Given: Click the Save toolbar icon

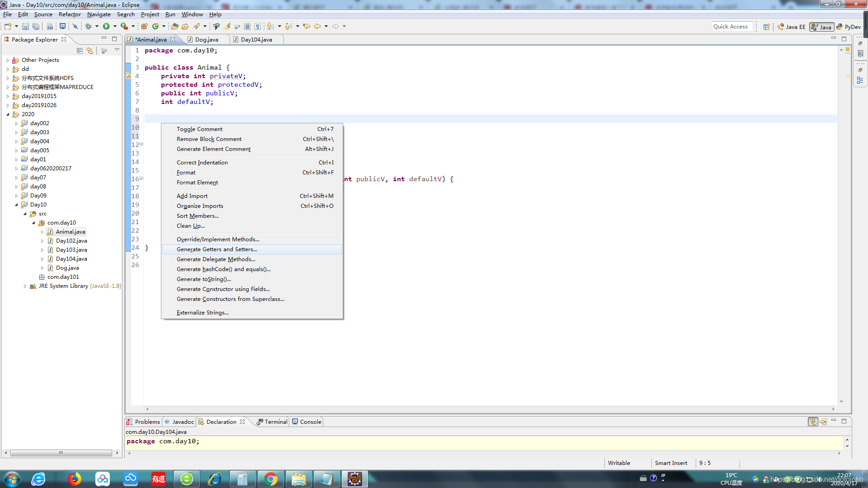Looking at the screenshot, I should click(x=25, y=26).
